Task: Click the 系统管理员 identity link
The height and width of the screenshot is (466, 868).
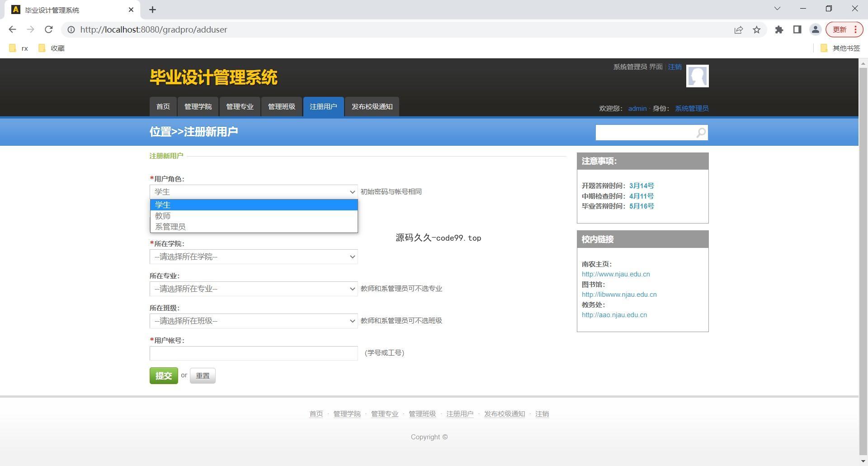Action: [692, 108]
